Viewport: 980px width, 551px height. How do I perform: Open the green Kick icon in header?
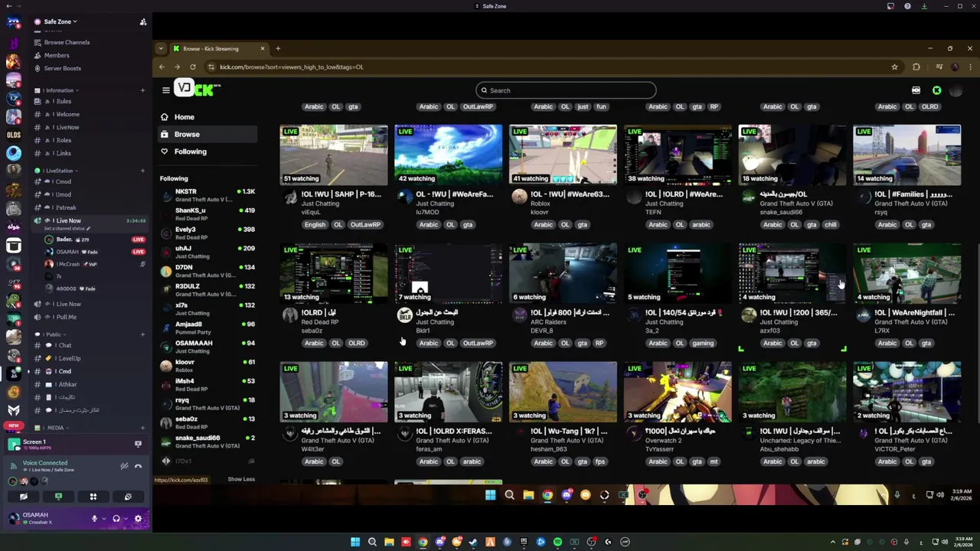click(936, 90)
